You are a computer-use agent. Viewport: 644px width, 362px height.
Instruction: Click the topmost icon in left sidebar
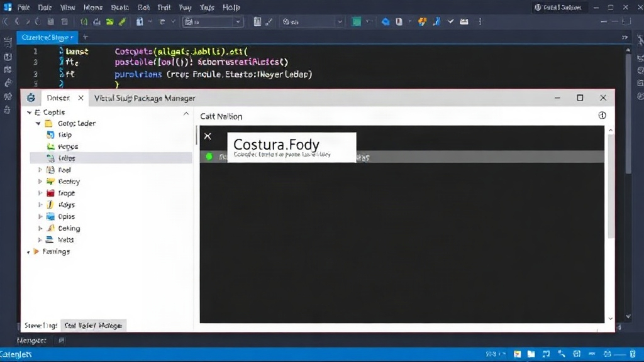coord(8,43)
